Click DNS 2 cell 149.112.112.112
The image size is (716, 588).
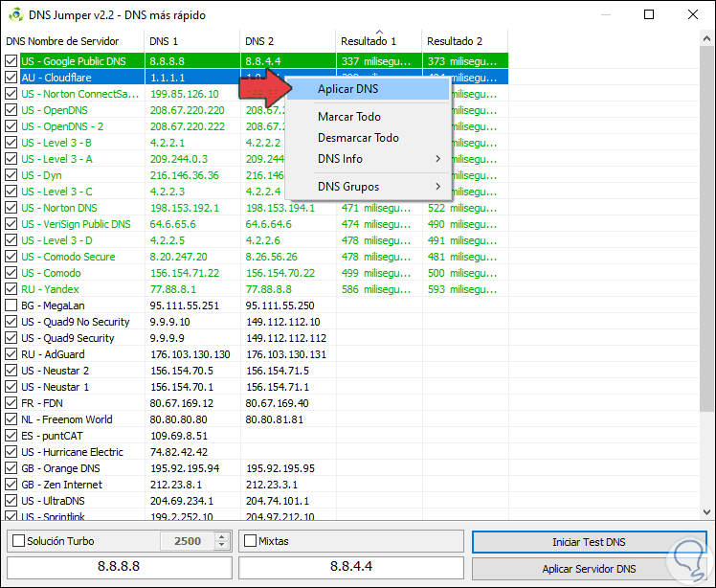coord(286,338)
